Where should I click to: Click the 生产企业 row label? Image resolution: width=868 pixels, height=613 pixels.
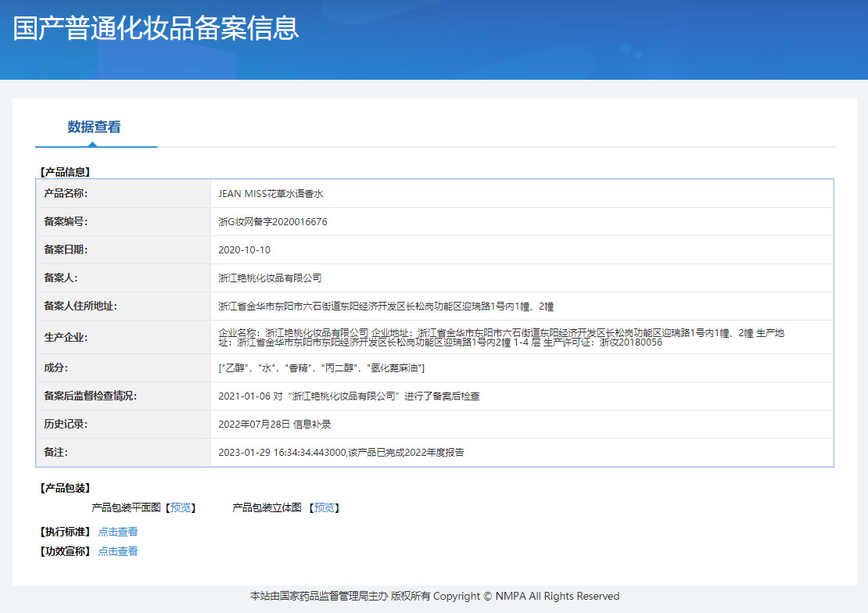tap(66, 338)
